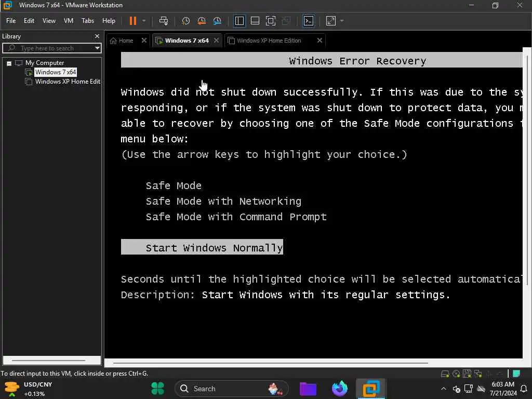This screenshot has height=399, width=532.
Task: Minimize the VMware Workstation window
Action: (471, 5)
